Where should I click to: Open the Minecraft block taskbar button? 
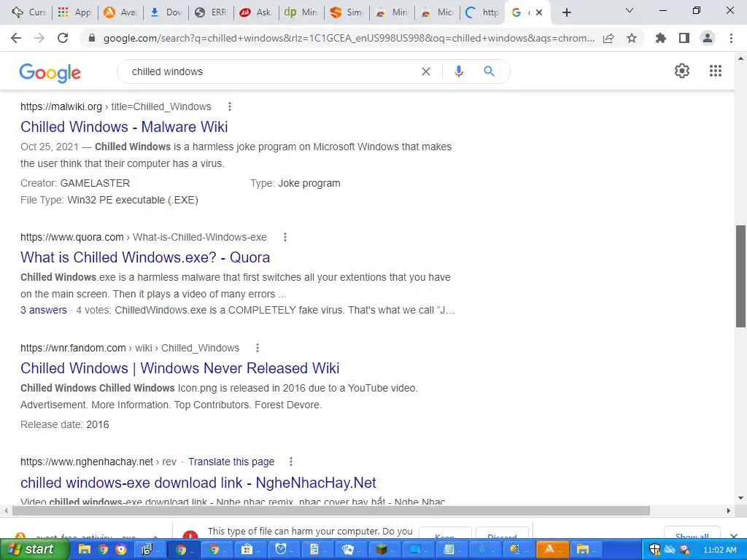pos(385,550)
